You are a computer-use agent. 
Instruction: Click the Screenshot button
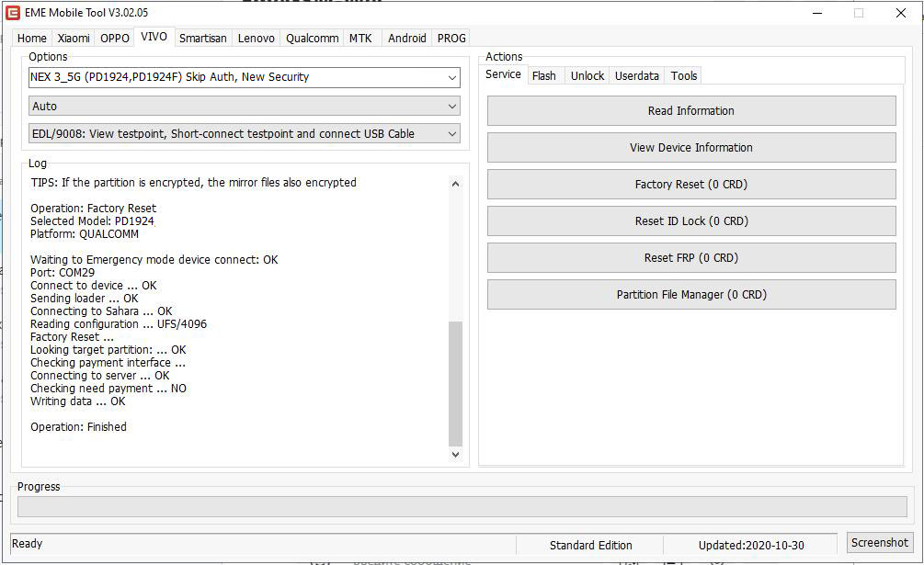pos(879,543)
